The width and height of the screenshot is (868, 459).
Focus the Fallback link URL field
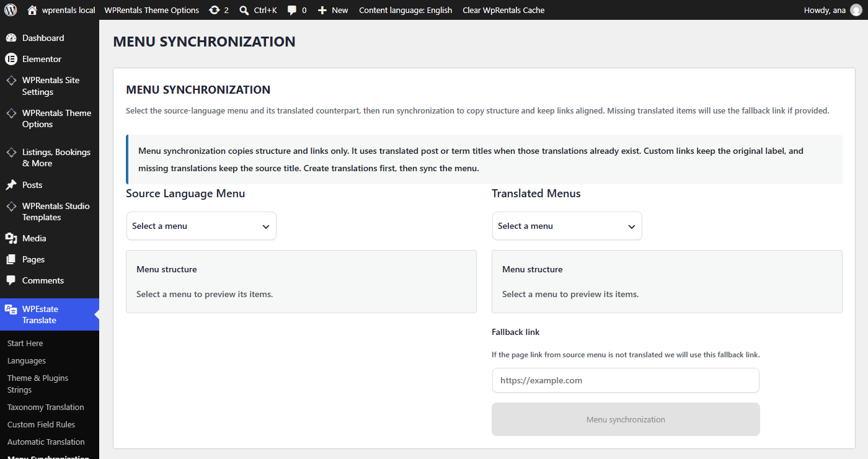click(x=626, y=380)
